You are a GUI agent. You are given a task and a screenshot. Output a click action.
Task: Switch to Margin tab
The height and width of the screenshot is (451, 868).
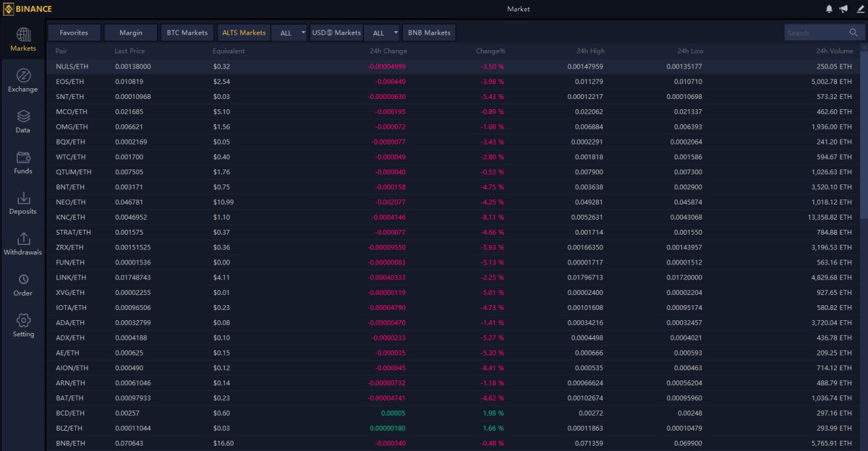point(131,33)
